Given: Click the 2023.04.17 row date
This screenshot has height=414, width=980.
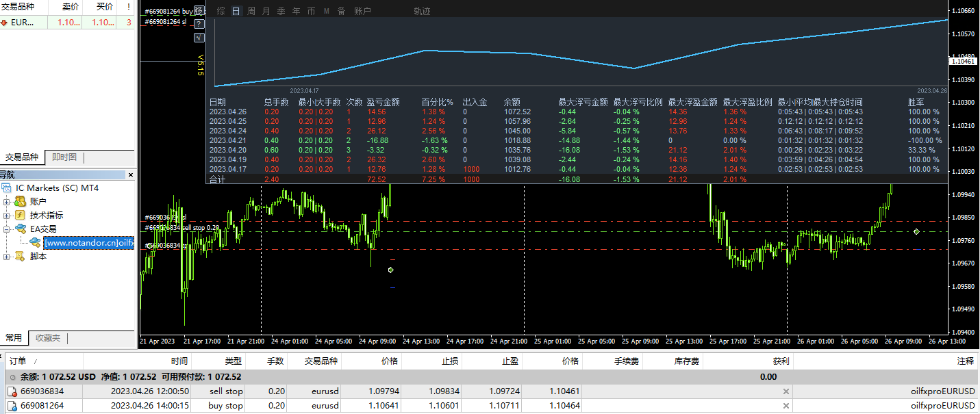Looking at the screenshot, I should [x=227, y=169].
